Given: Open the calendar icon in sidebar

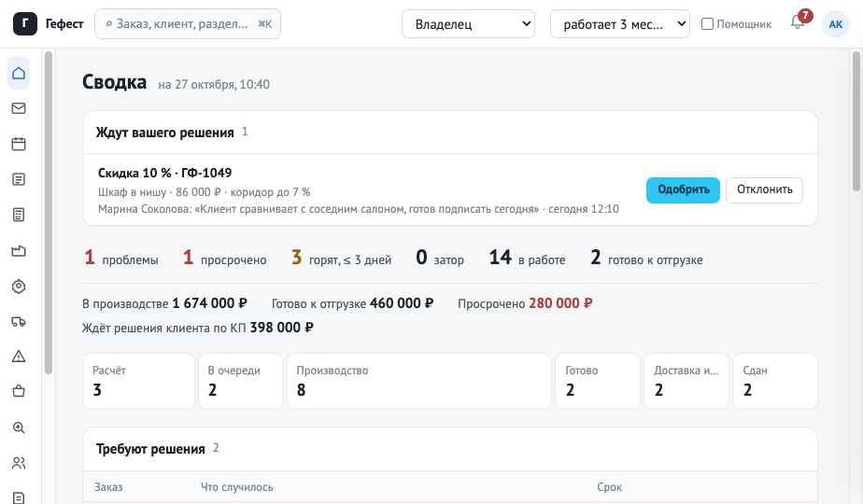Looking at the screenshot, I should (19, 144).
